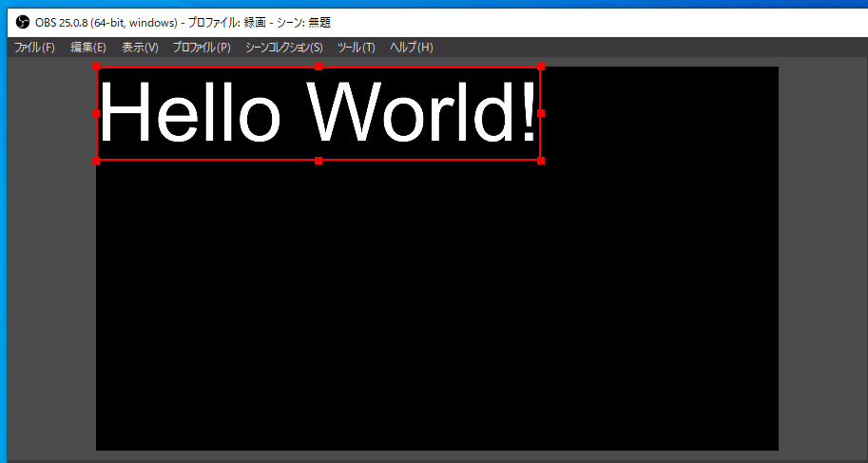Click the left-middle red resize handle
This screenshot has height=463, width=868.
[x=96, y=113]
